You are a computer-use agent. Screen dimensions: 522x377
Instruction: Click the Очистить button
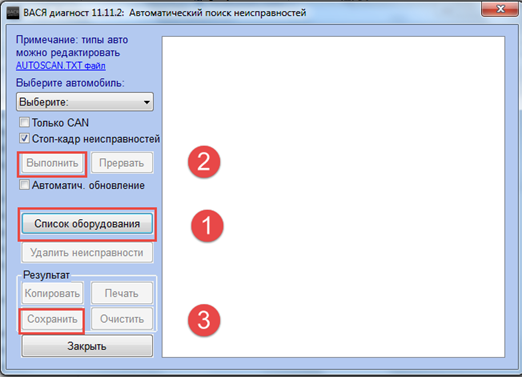(122, 319)
